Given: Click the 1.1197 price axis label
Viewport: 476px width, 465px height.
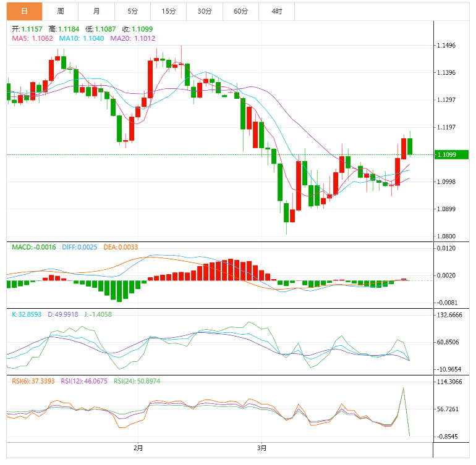Looking at the screenshot, I should tap(446, 127).
